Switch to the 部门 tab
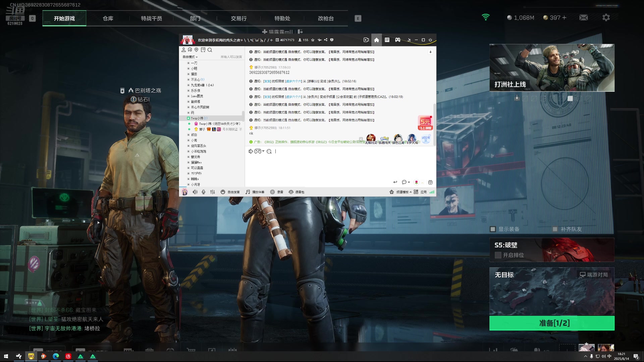644x362 pixels. (195, 18)
